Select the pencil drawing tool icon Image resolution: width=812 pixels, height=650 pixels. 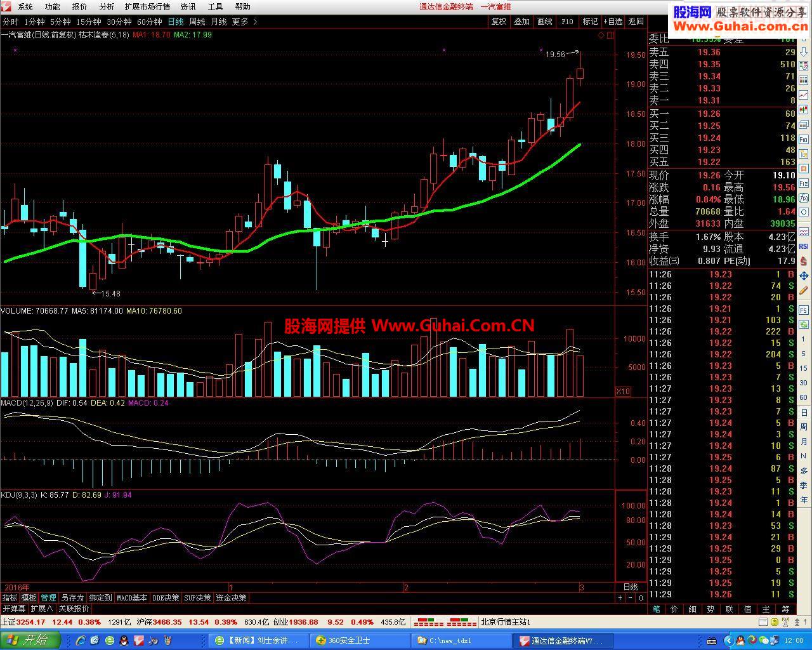coord(803,289)
